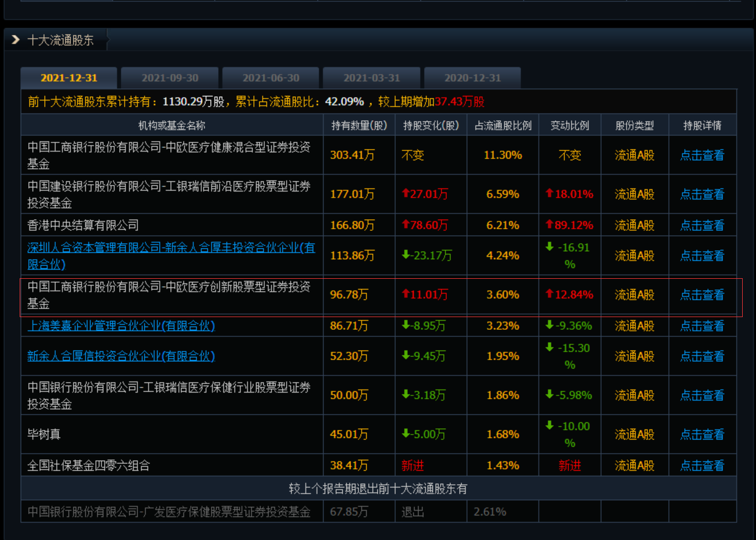The height and width of the screenshot is (540, 756).
Task: Click 点击查看 for 毕树真 row
Action: 702,434
